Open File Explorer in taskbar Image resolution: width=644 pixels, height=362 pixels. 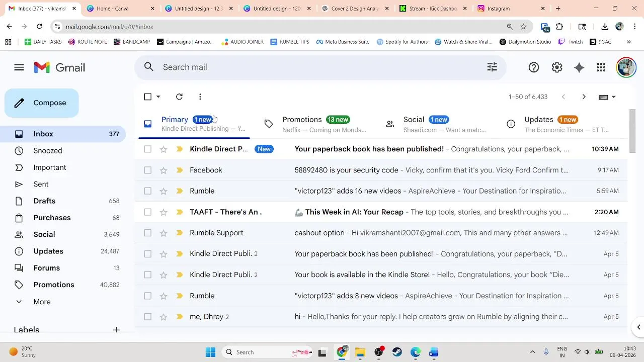coord(360,352)
